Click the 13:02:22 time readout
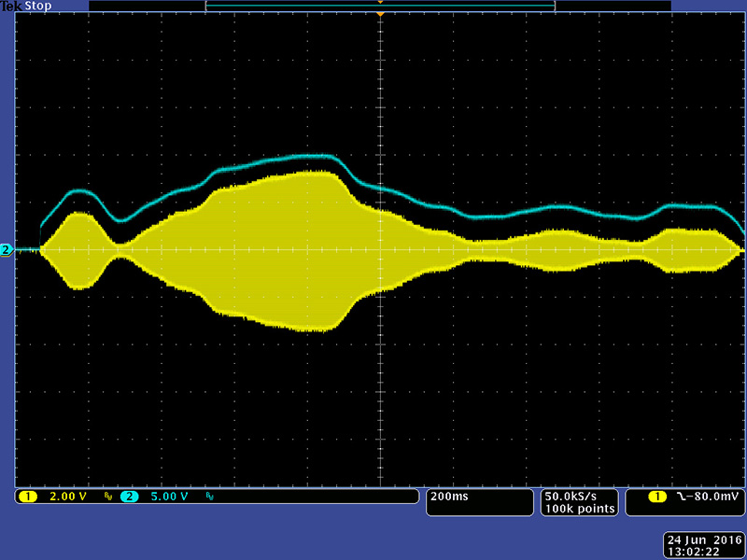747x560 pixels. (692, 552)
